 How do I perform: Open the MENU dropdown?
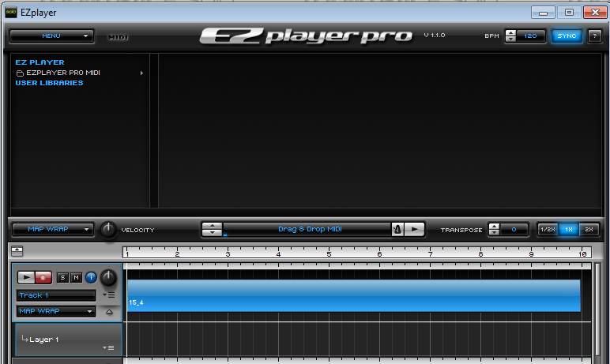[x=51, y=36]
